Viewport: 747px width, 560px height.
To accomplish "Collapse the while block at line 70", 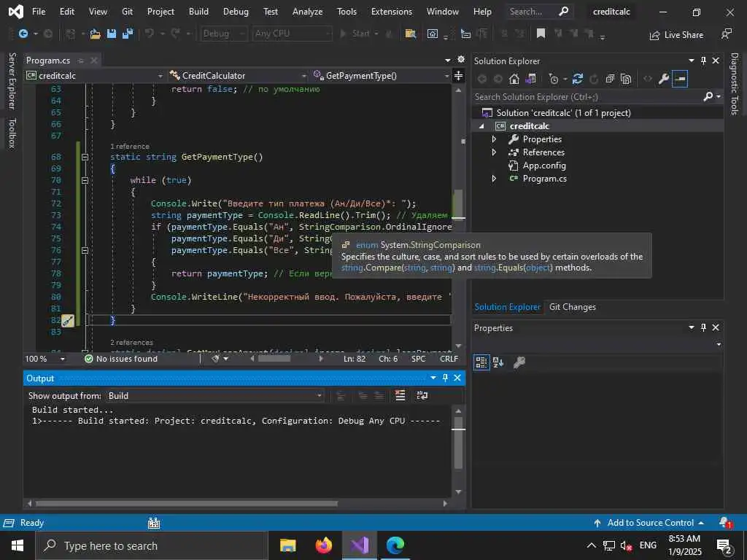I will [x=85, y=180].
